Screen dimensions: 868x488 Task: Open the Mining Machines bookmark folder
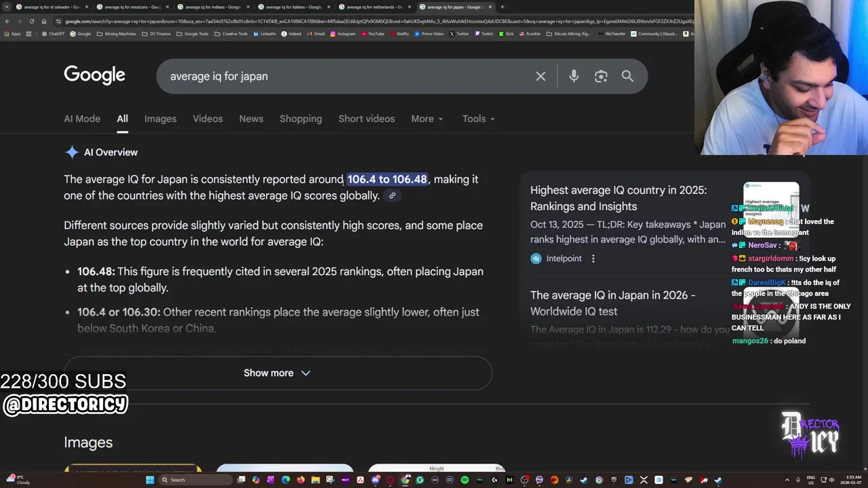point(117,33)
